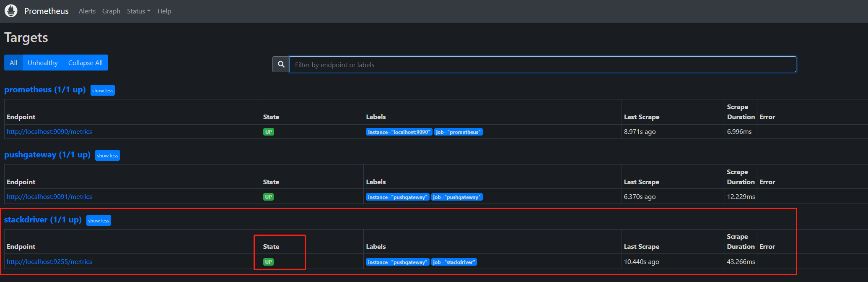Click the search magnifier icon

(x=281, y=64)
